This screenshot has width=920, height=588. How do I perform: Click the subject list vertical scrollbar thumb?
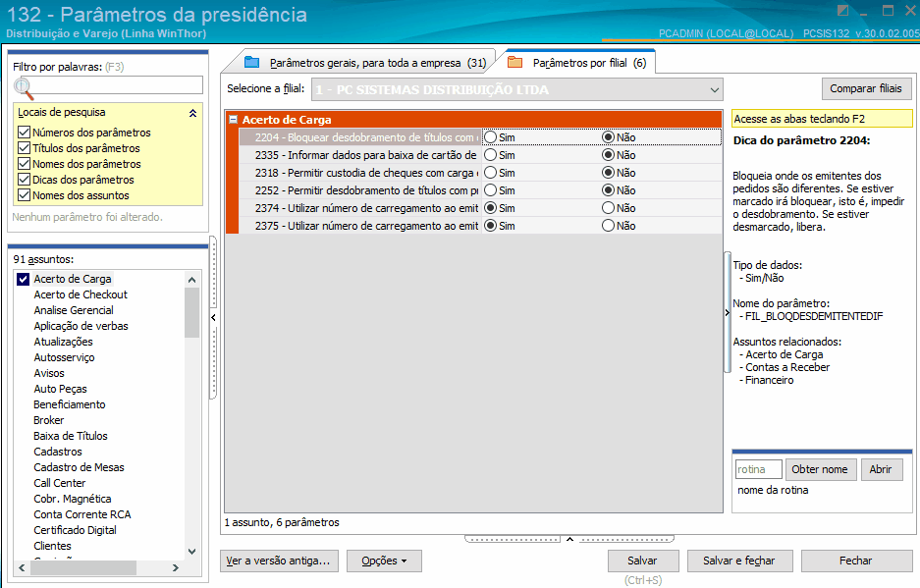[191, 313]
